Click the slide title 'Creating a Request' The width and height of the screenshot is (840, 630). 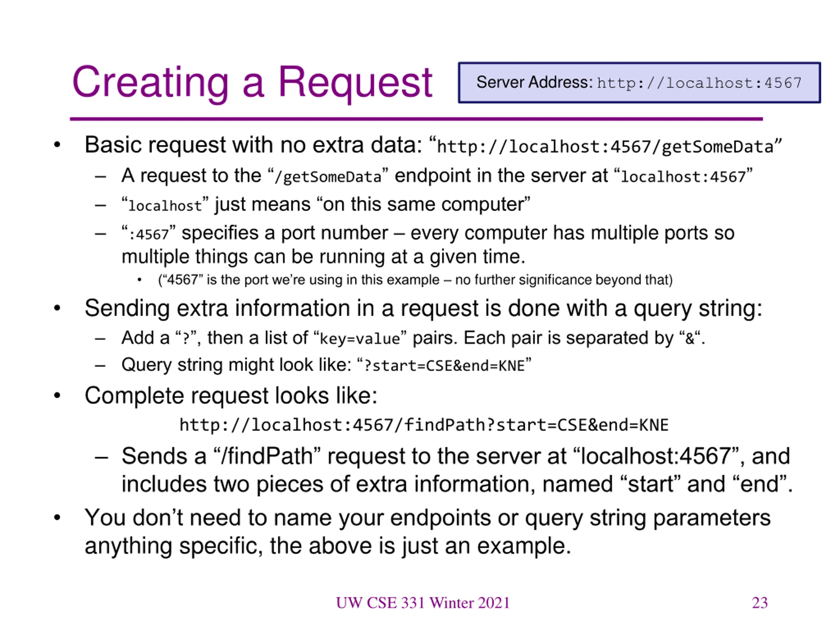252,83
